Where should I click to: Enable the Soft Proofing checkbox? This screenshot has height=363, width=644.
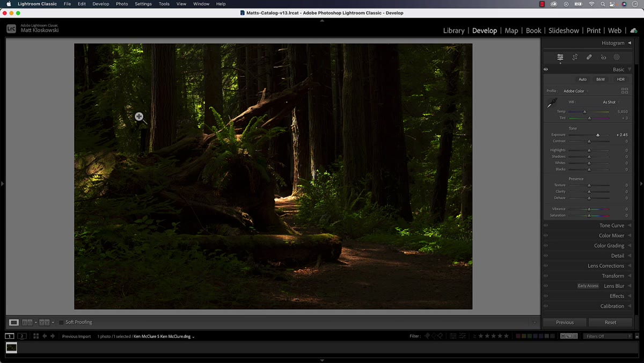[61, 322]
